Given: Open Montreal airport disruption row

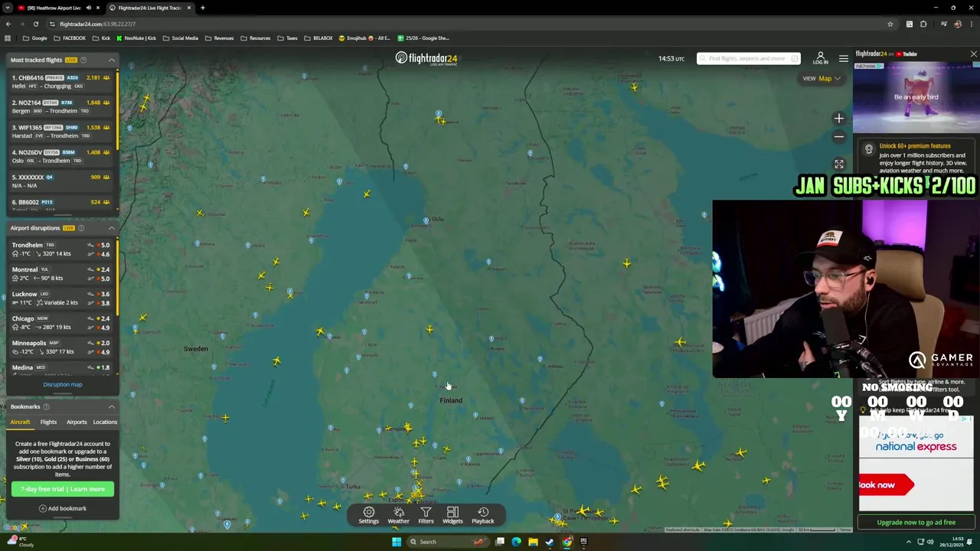Looking at the screenshot, I should 60,273.
